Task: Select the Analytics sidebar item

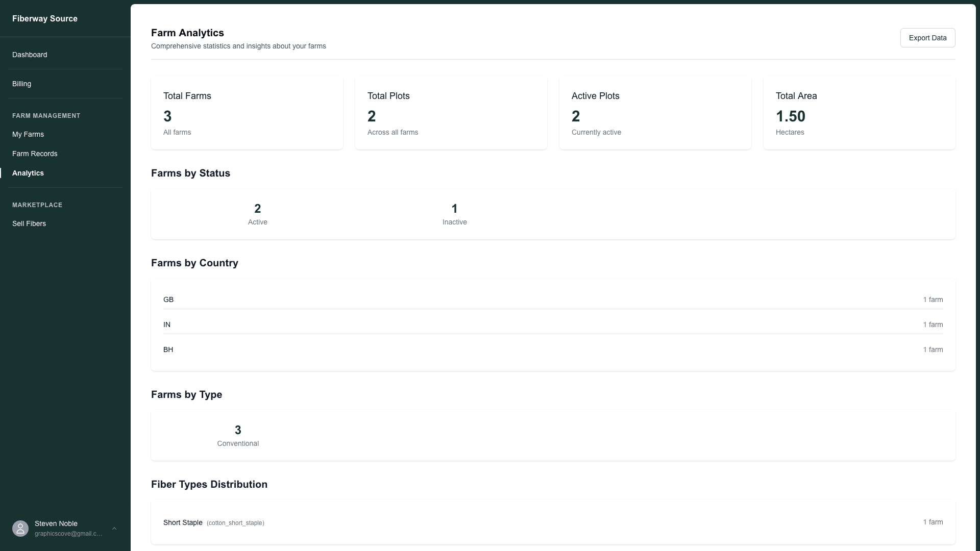Action: tap(28, 173)
